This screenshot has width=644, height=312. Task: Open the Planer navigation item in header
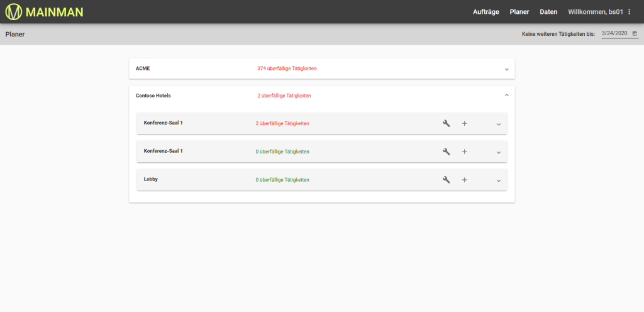pos(519,12)
